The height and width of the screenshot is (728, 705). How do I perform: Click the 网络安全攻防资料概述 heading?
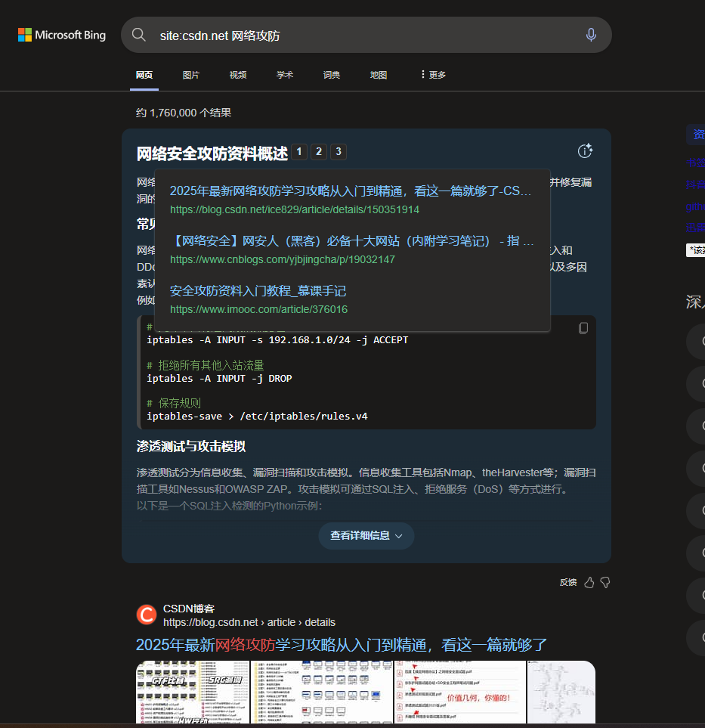pos(212,153)
